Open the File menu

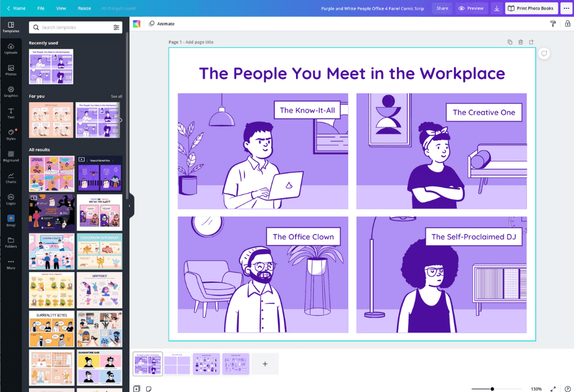pos(40,8)
